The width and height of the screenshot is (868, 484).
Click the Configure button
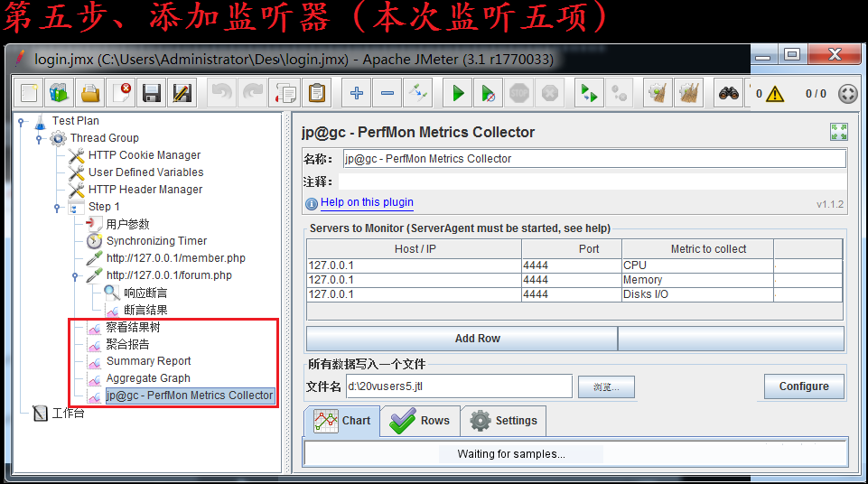804,386
